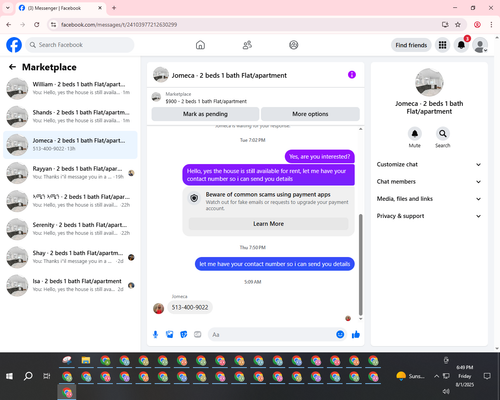500x400 pixels.
Task: Attach a photo with the image icon
Action: click(x=170, y=334)
